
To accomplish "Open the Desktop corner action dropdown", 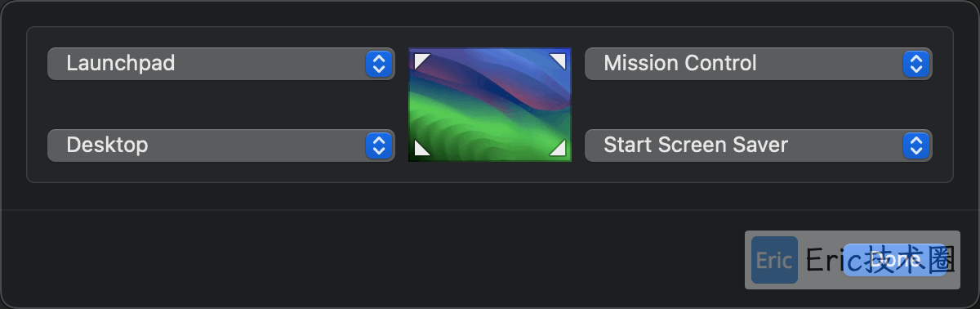I will (x=221, y=146).
